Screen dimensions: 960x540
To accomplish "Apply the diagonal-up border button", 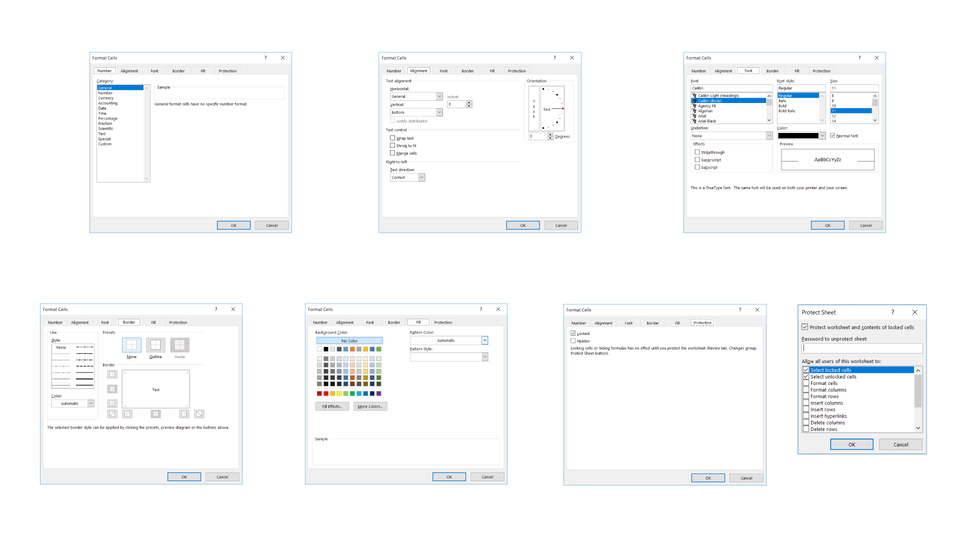I will (112, 414).
